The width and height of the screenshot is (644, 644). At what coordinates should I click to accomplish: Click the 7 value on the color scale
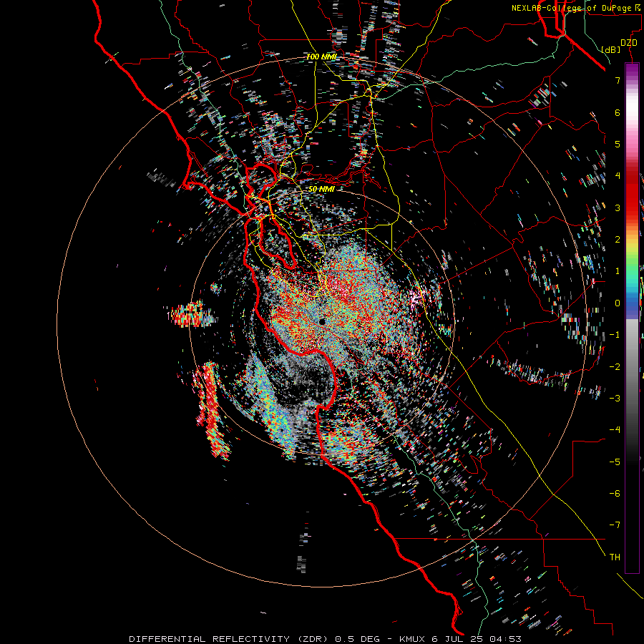tap(618, 80)
